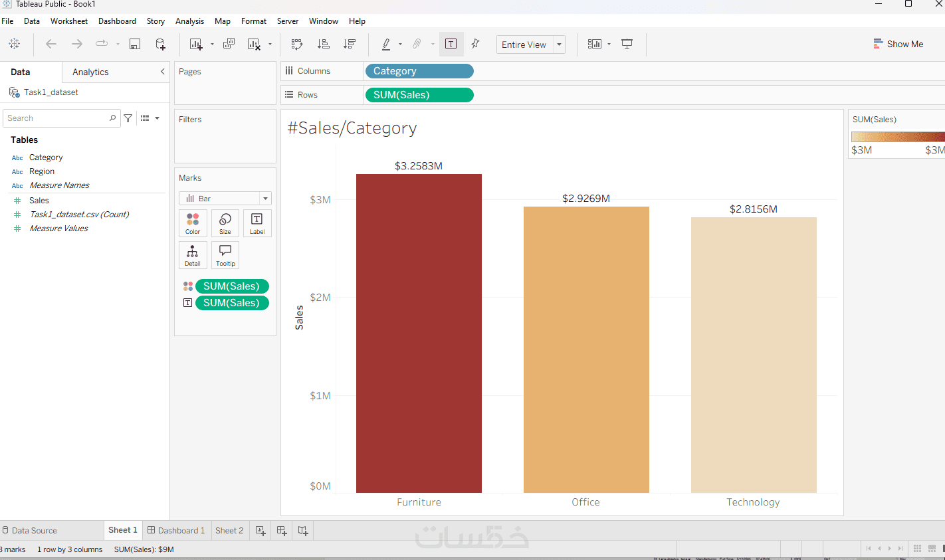The width and height of the screenshot is (945, 560).
Task: Expand the new worksheet dropdown arrow
Action: tap(212, 45)
